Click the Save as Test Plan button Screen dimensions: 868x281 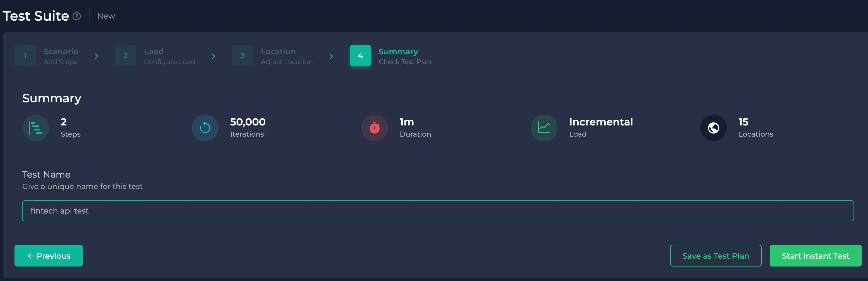pyautogui.click(x=716, y=256)
